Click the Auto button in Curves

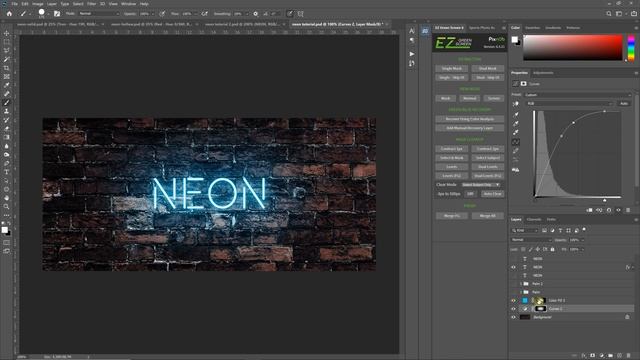point(624,104)
